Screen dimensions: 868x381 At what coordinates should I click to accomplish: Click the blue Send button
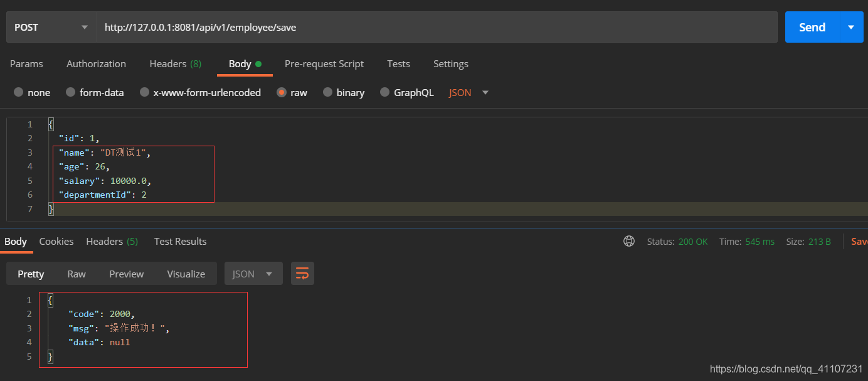pyautogui.click(x=812, y=27)
